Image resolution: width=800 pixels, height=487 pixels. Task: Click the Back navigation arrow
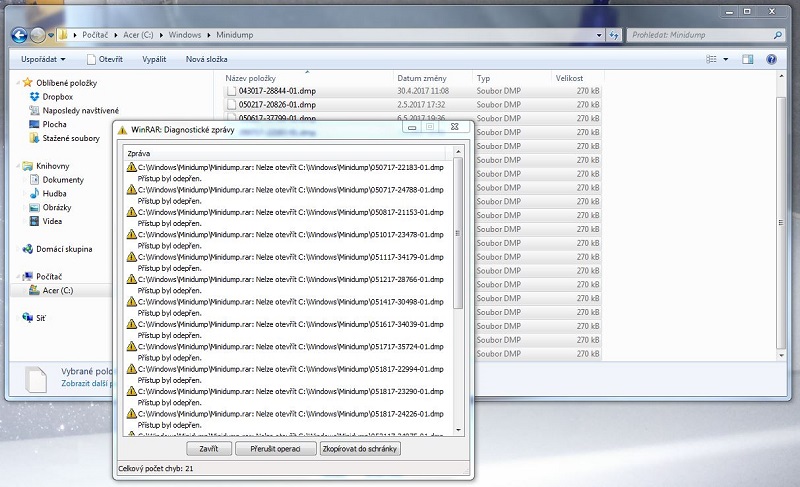point(20,35)
